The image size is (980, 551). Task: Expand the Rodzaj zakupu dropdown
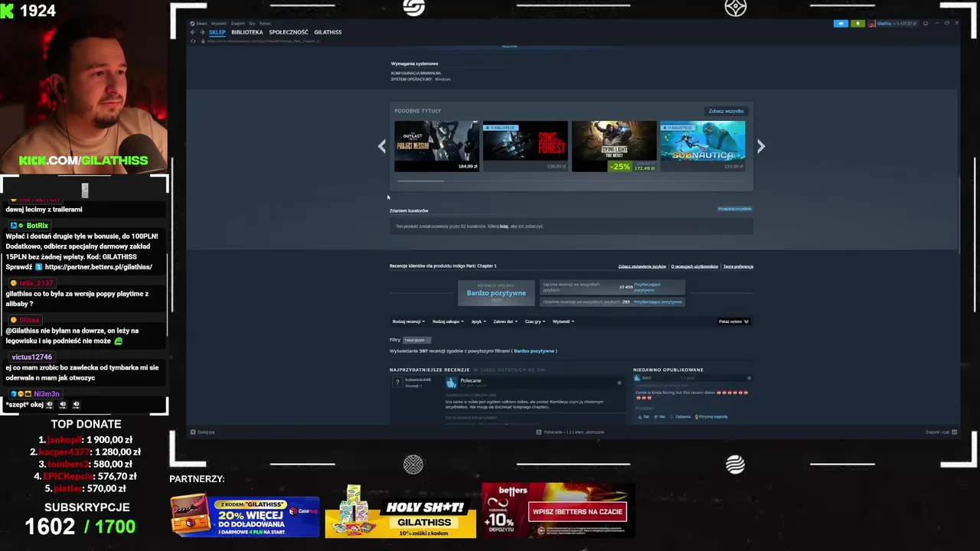(448, 321)
